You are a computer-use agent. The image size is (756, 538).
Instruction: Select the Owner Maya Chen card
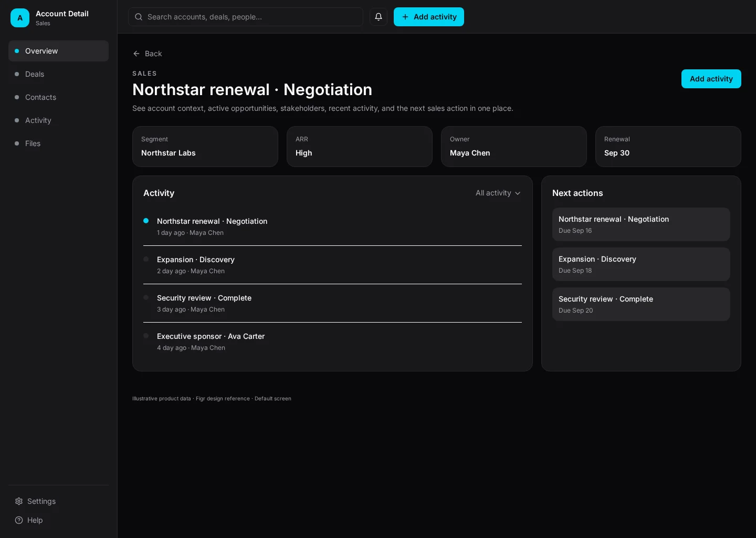[514, 147]
